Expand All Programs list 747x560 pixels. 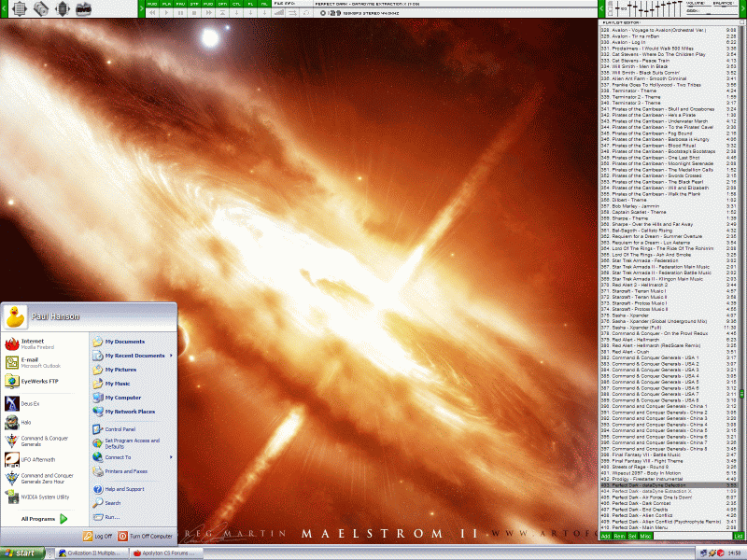44,519
